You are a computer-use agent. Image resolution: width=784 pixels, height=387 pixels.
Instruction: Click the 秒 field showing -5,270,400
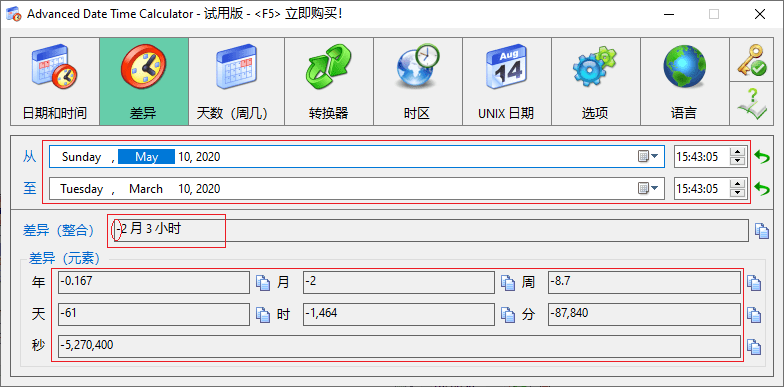399,346
